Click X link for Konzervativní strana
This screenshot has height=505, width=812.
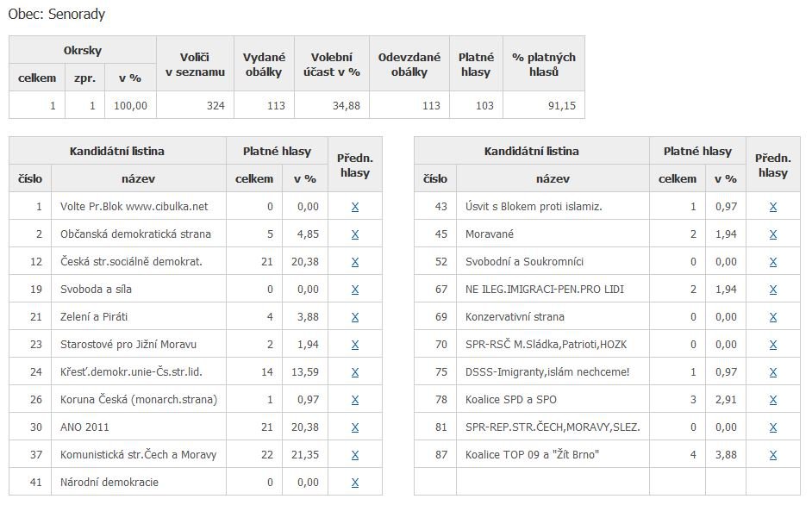tap(772, 317)
